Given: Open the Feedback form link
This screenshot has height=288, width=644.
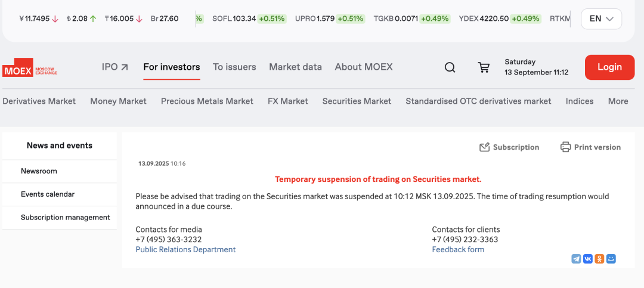Looking at the screenshot, I should coord(458,250).
